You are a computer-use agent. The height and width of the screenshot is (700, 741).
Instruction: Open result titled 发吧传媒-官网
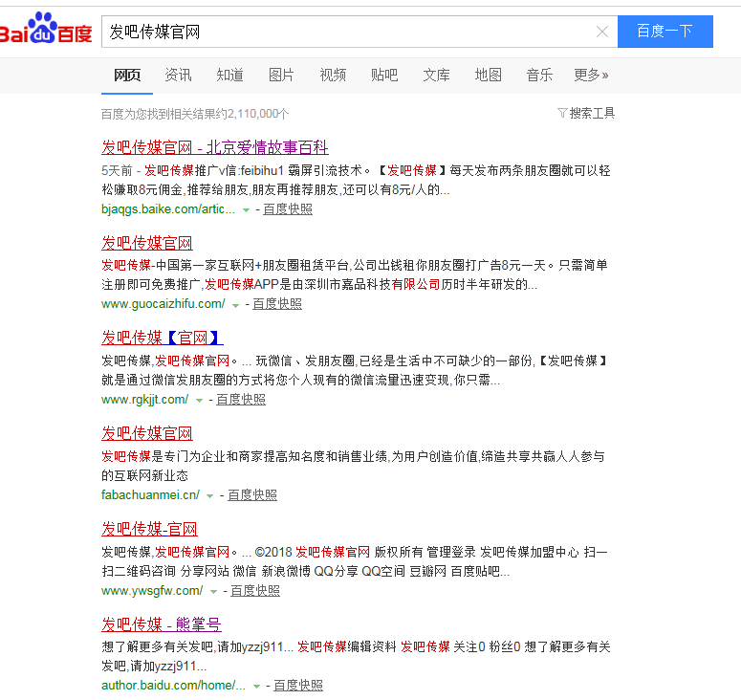[x=149, y=529]
